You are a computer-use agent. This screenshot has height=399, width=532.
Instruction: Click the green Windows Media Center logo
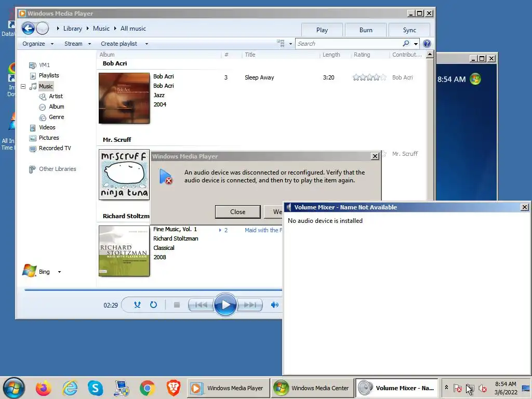pyautogui.click(x=475, y=79)
